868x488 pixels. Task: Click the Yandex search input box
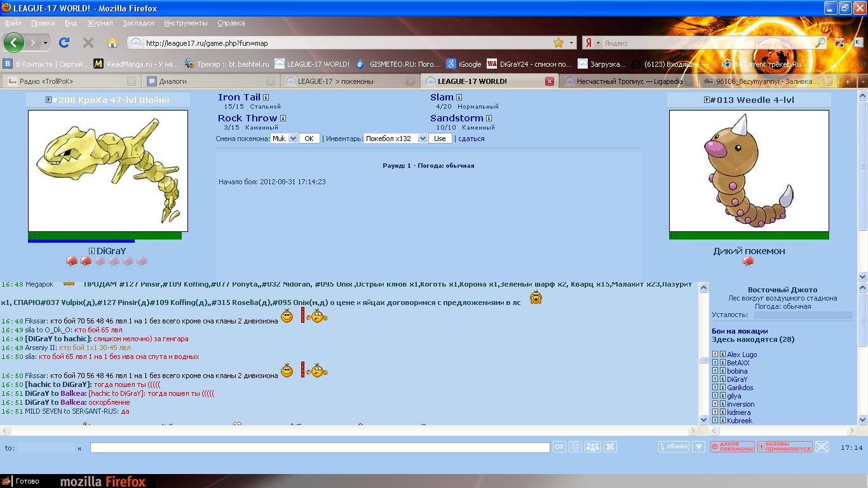pyautogui.click(x=708, y=43)
